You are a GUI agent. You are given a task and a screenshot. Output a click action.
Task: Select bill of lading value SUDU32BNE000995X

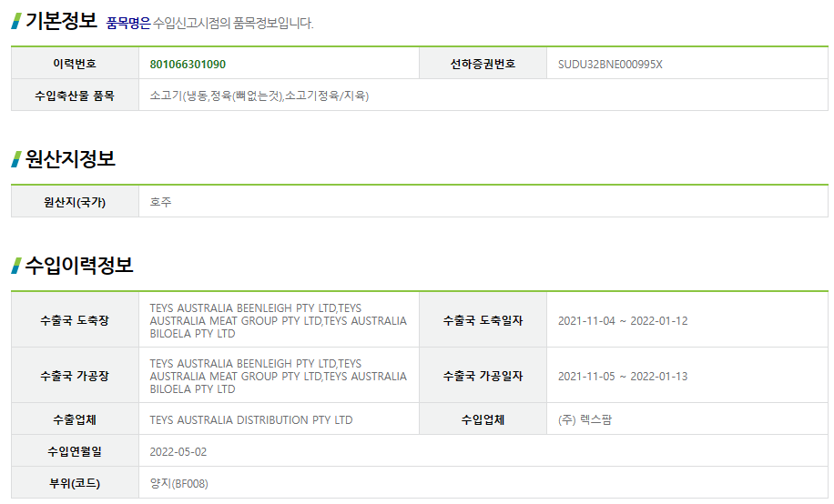click(610, 65)
